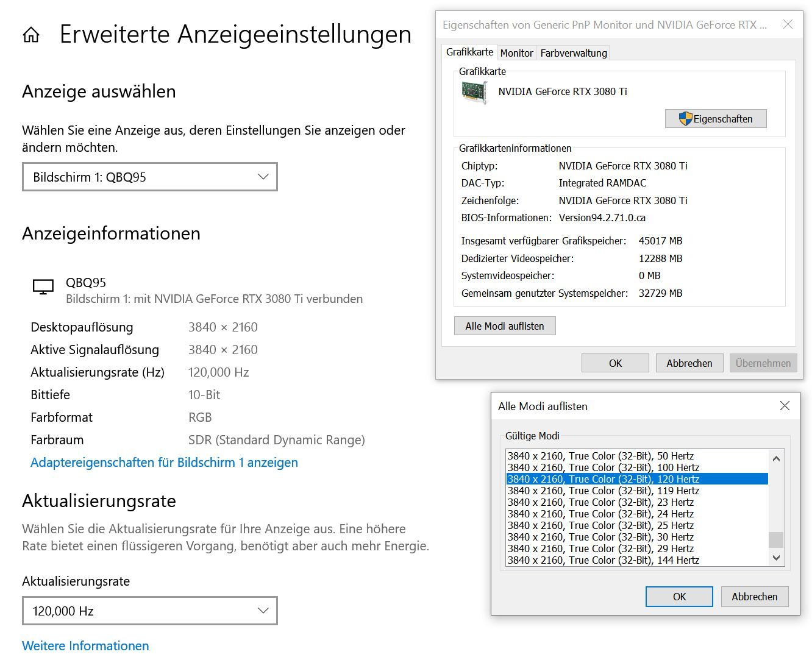Click the SDR (Standard Dynamic Range) Farbraum value
The height and width of the screenshot is (660, 812).
(277, 440)
